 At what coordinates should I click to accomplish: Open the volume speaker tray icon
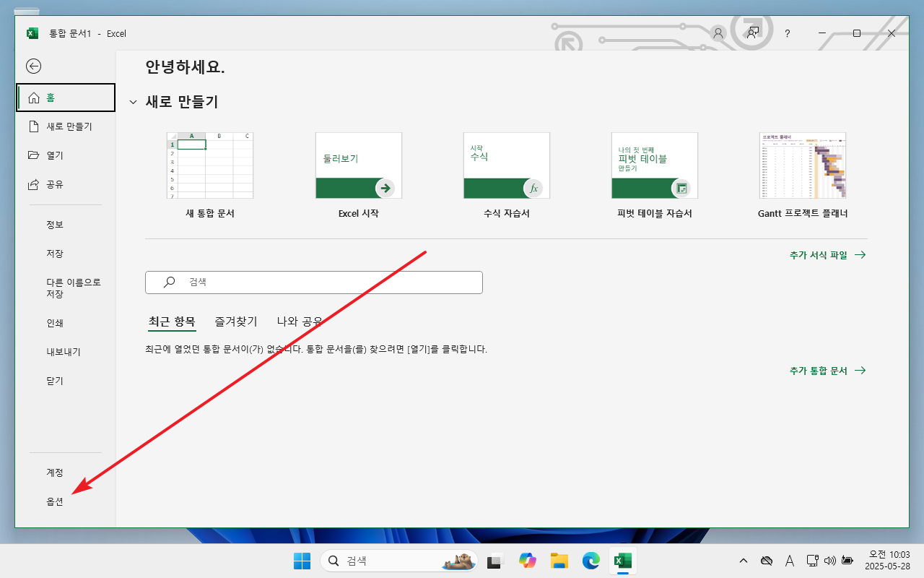pos(829,561)
